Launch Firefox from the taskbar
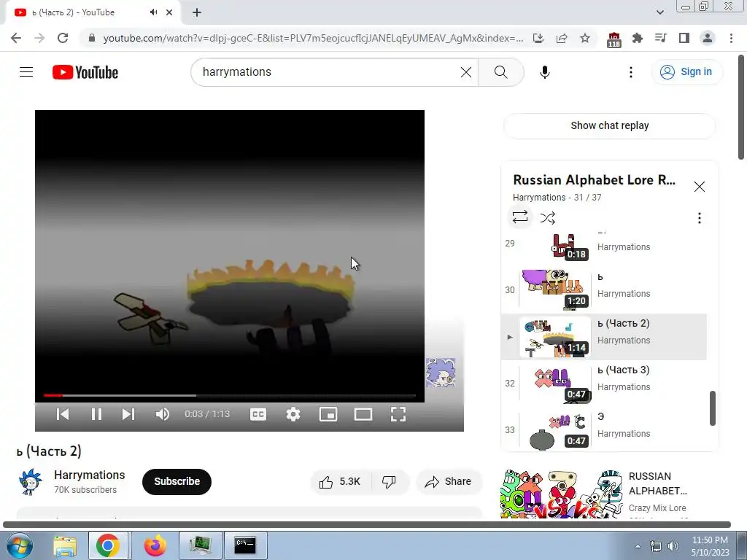 point(155,545)
